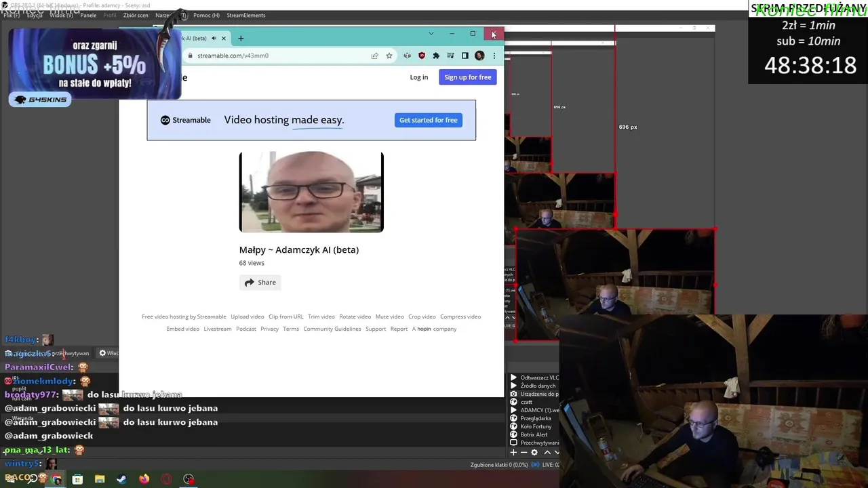Open the Support footer link
The width and height of the screenshot is (868, 488).
tap(376, 329)
